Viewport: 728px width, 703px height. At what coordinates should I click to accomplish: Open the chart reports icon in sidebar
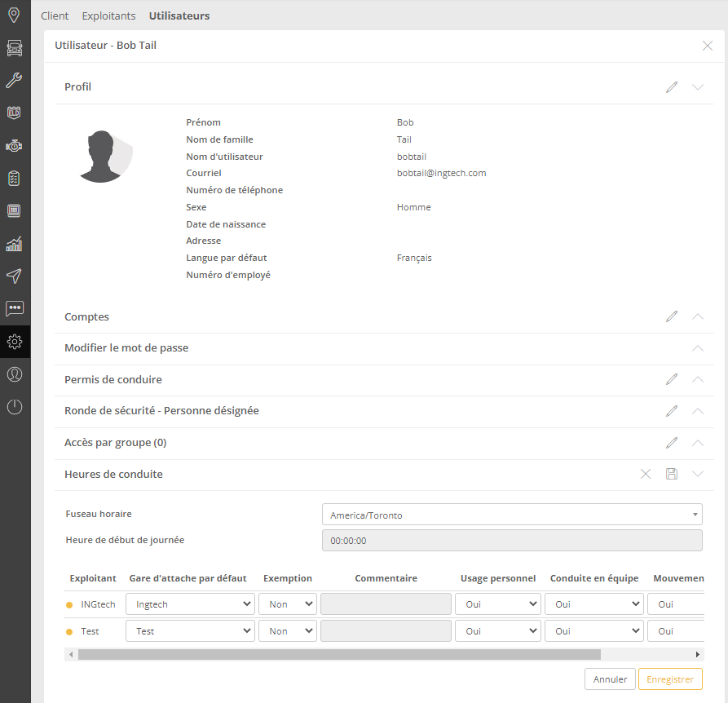(x=15, y=244)
